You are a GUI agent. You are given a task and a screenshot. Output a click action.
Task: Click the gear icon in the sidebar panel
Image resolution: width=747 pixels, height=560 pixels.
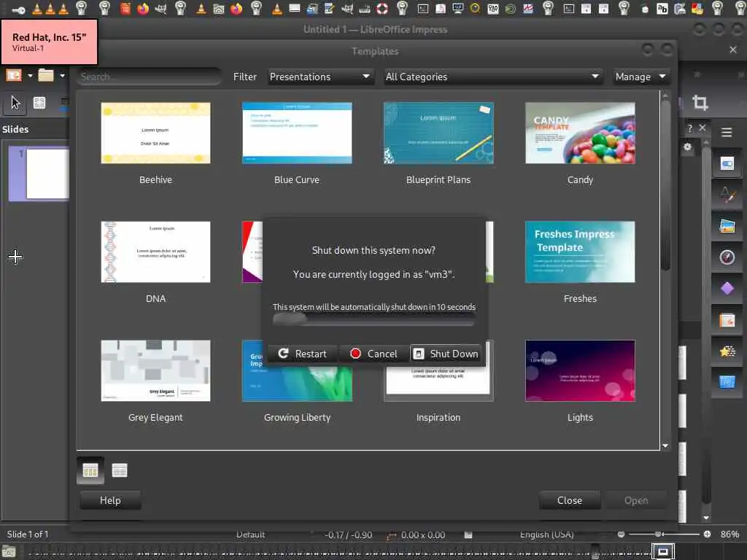pyautogui.click(x=687, y=147)
